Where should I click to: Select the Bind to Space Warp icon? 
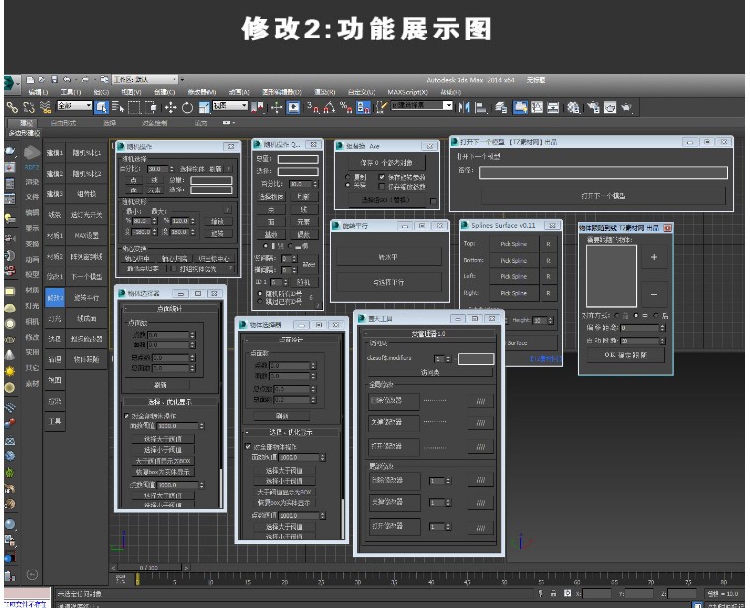[45, 107]
